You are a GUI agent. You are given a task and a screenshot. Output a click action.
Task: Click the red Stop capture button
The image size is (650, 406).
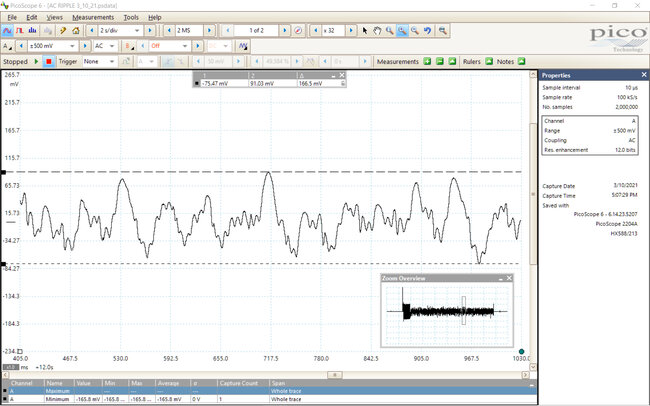coord(48,61)
